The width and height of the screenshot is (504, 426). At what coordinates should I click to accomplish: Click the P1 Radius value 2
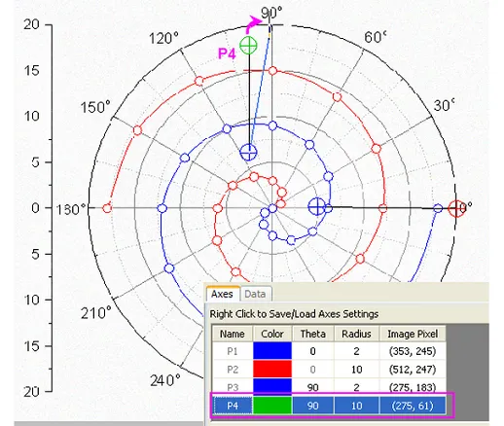pyautogui.click(x=356, y=351)
